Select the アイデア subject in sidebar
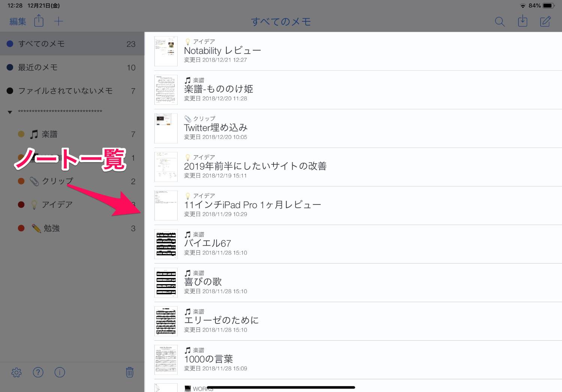This screenshot has height=392, width=562. pyautogui.click(x=72, y=205)
